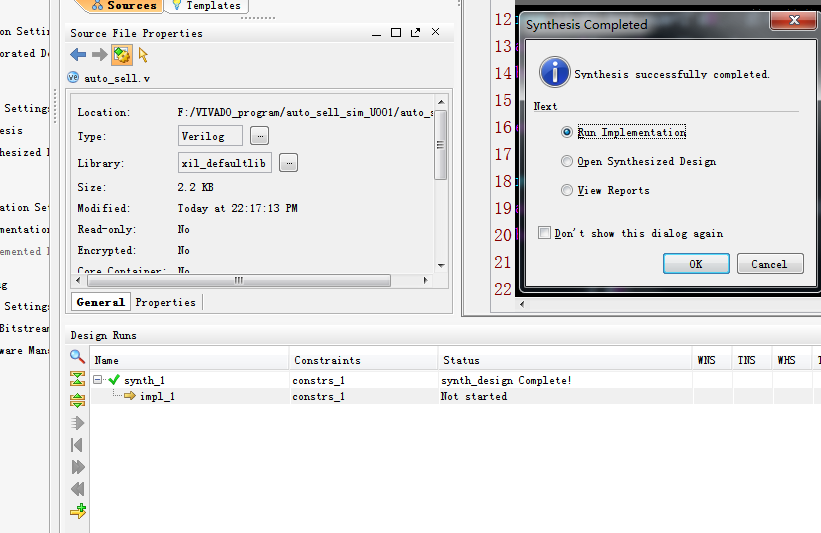Open Type browse button next to Verilog

pos(260,136)
